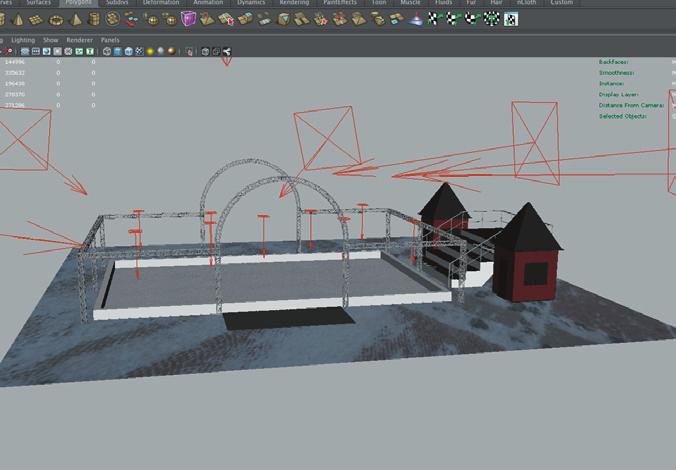Create a polygon torus from the shelf

[x=56, y=20]
